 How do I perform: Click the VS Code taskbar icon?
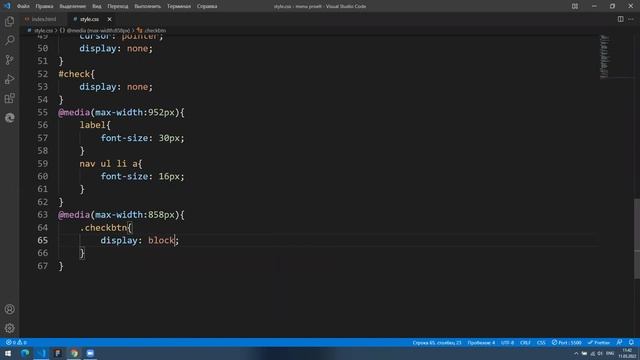click(41, 353)
